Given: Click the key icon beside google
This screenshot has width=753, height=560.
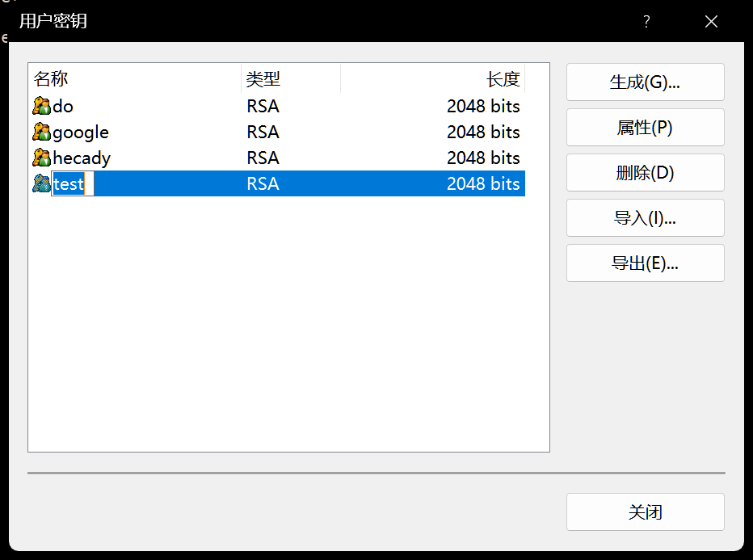Looking at the screenshot, I should [41, 132].
